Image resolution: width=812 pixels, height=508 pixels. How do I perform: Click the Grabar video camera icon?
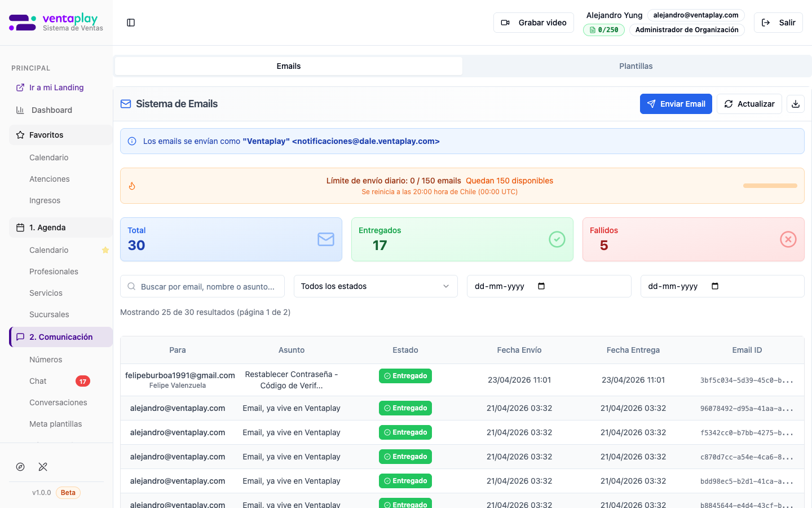506,22
